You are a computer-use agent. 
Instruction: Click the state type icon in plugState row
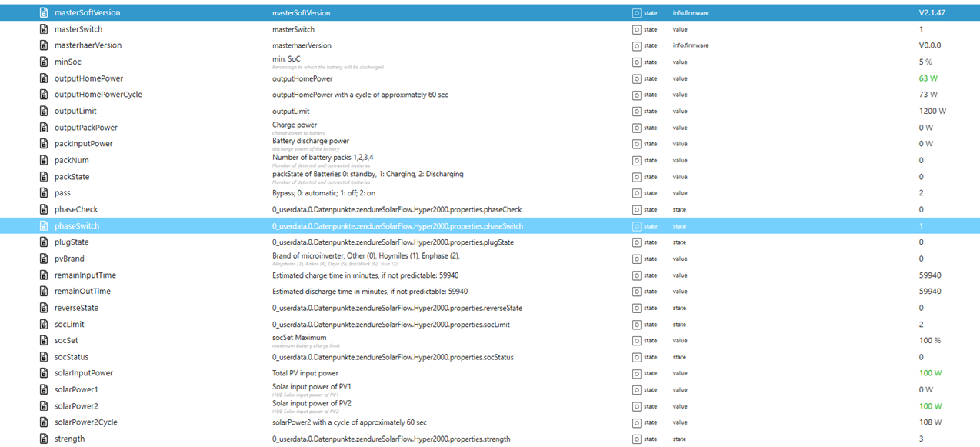pos(636,242)
